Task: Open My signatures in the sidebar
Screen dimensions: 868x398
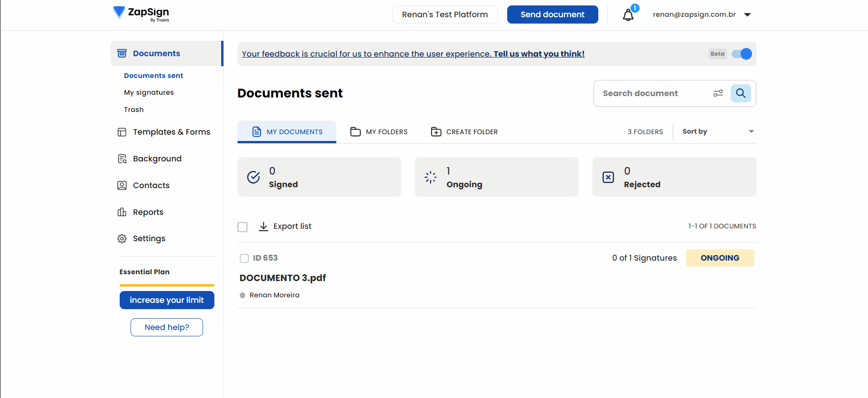Action: point(149,92)
